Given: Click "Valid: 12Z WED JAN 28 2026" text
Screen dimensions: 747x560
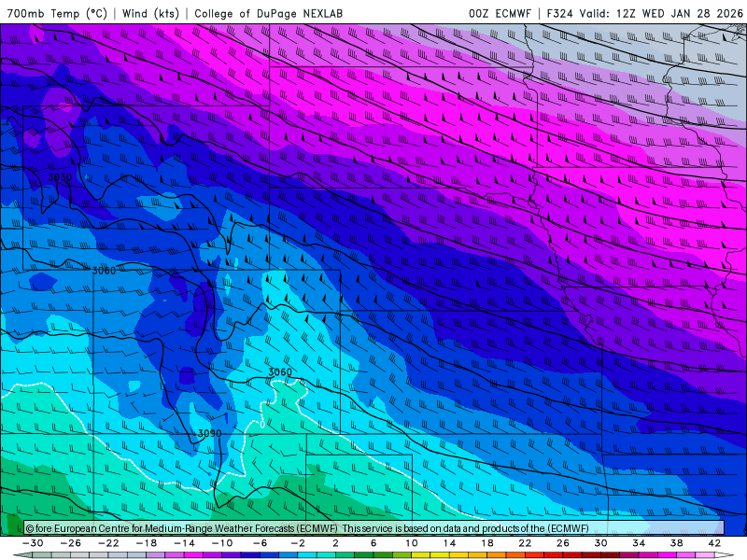Looking at the screenshot, I should (661, 13).
